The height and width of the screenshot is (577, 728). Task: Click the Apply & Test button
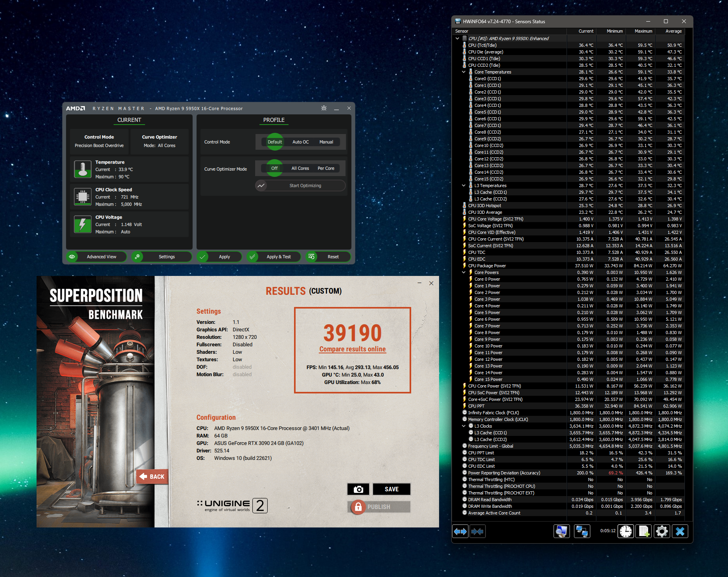coord(274,257)
